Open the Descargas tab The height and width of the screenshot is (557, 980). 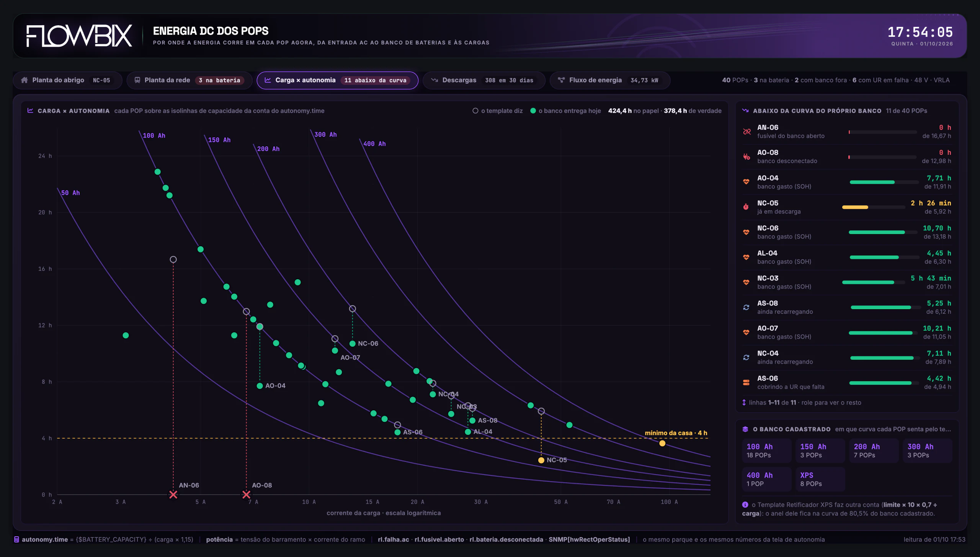pos(484,80)
